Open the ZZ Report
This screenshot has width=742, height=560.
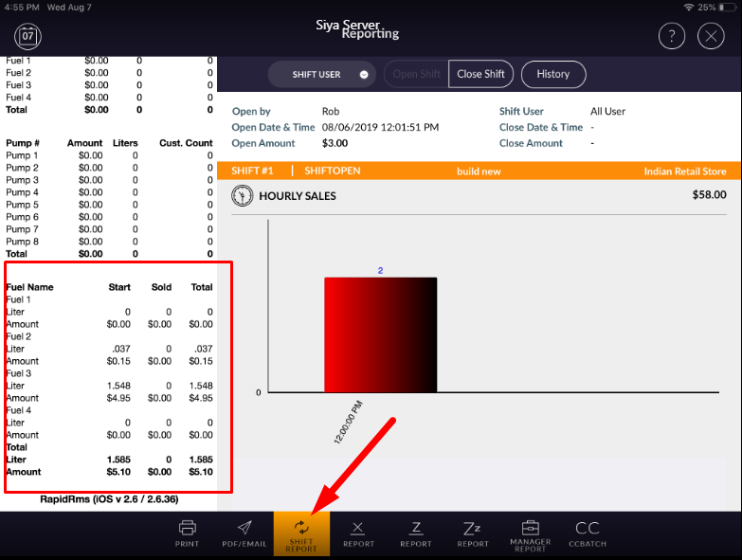click(x=473, y=533)
